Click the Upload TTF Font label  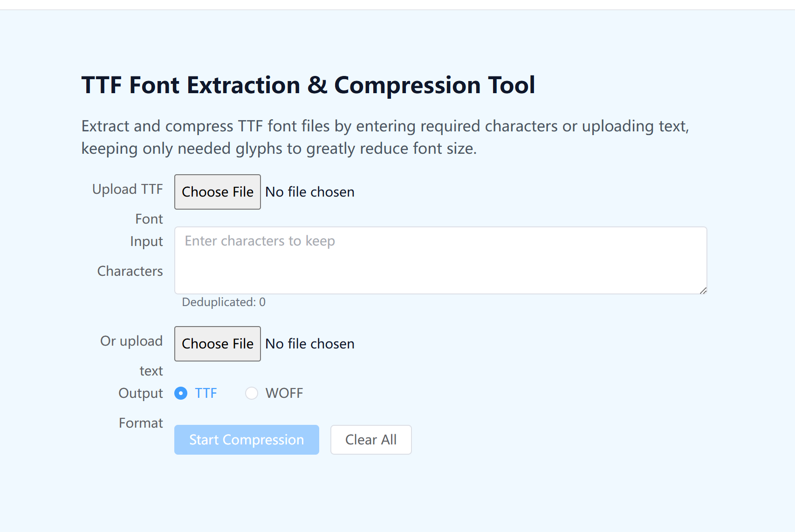[128, 204]
